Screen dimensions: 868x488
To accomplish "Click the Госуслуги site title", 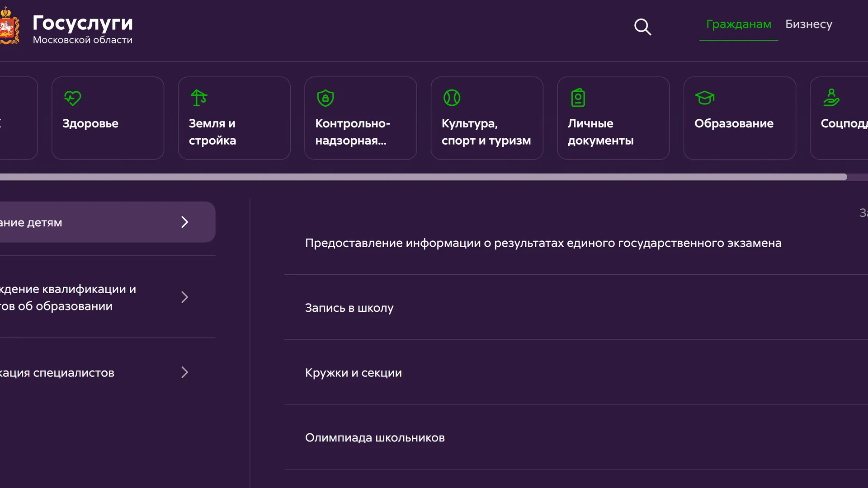I will tap(83, 23).
